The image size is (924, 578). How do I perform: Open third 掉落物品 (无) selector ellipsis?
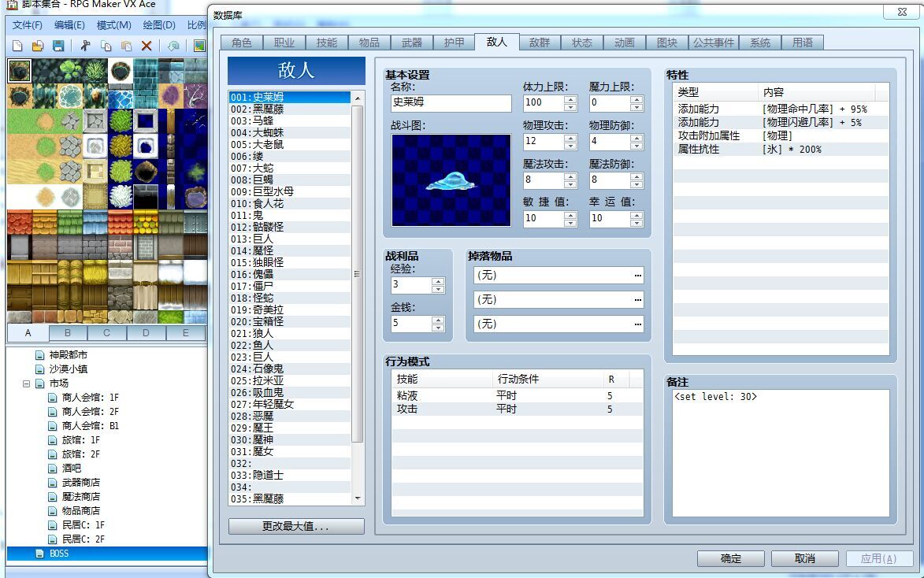[637, 324]
